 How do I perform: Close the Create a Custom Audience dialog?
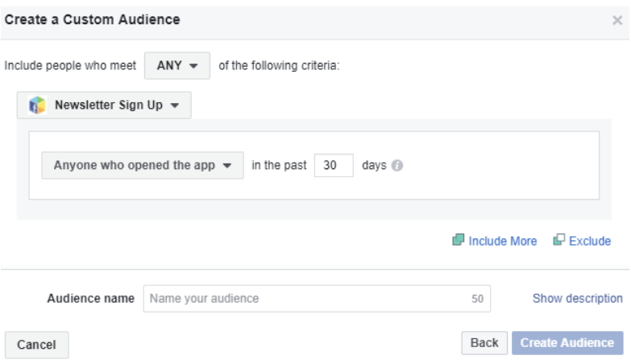coord(617,19)
